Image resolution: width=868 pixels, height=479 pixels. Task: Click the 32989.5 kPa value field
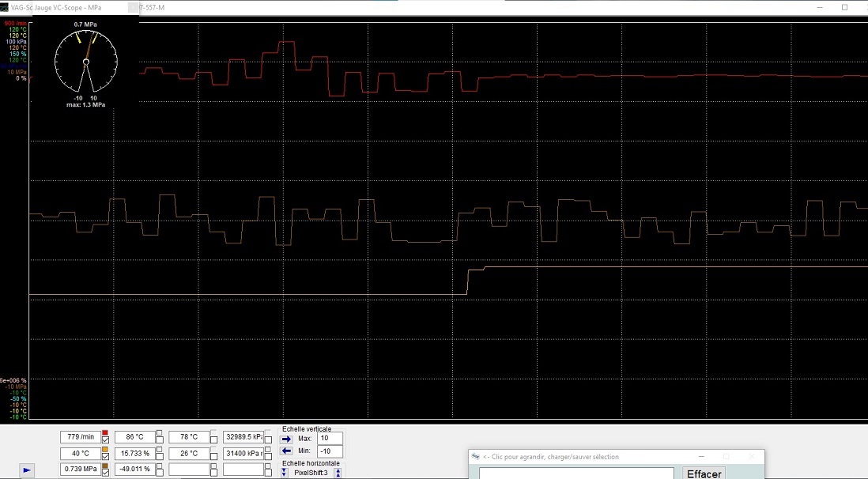click(x=243, y=437)
